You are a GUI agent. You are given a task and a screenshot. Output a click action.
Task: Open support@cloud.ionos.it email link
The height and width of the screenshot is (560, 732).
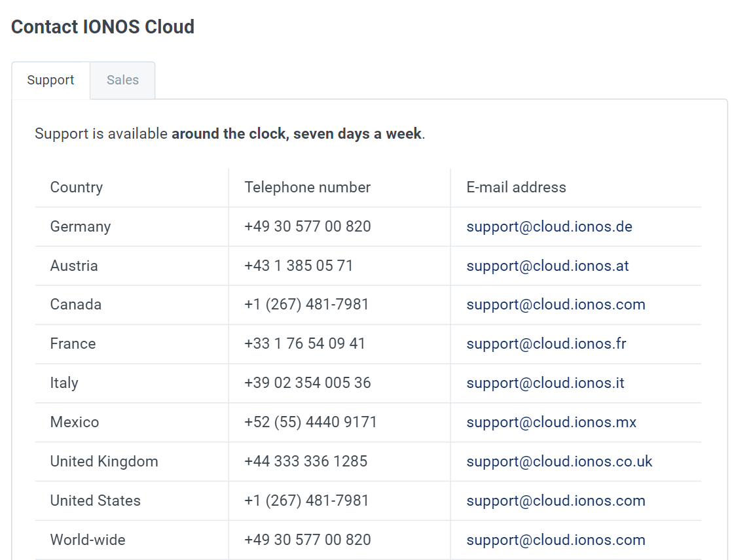[545, 383]
